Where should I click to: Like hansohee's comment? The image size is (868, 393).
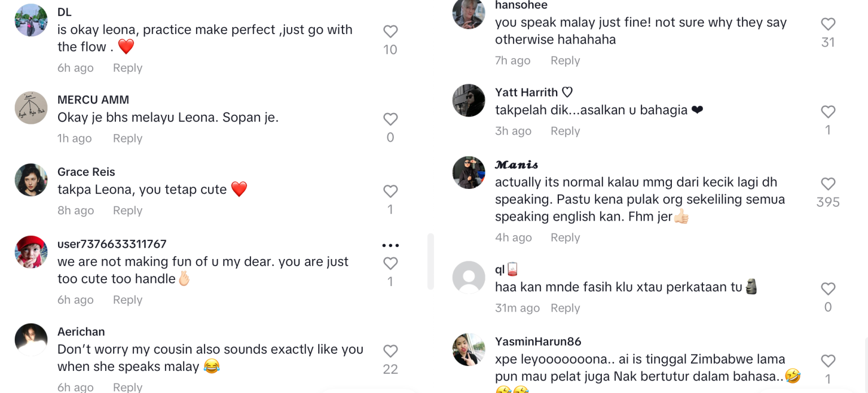pyautogui.click(x=828, y=23)
